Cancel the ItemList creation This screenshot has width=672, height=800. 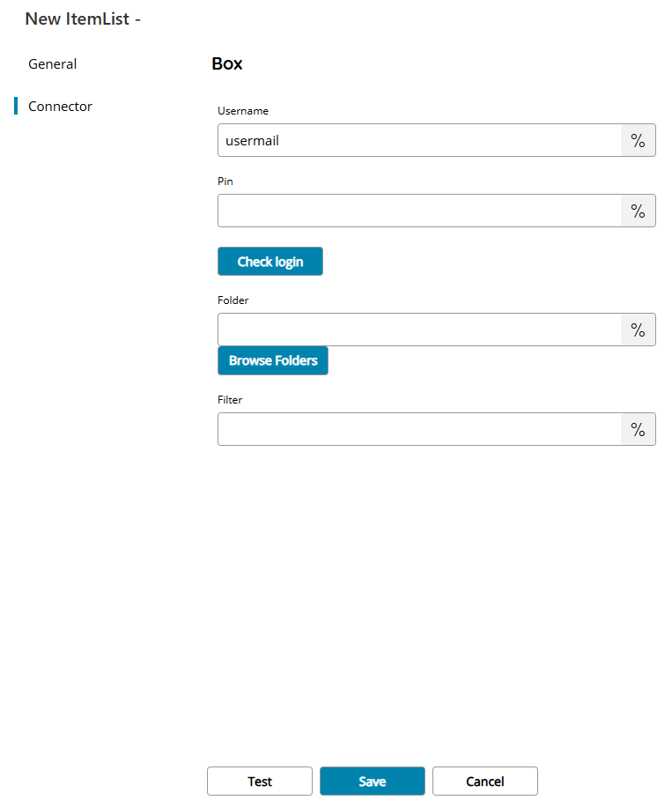[x=485, y=781]
